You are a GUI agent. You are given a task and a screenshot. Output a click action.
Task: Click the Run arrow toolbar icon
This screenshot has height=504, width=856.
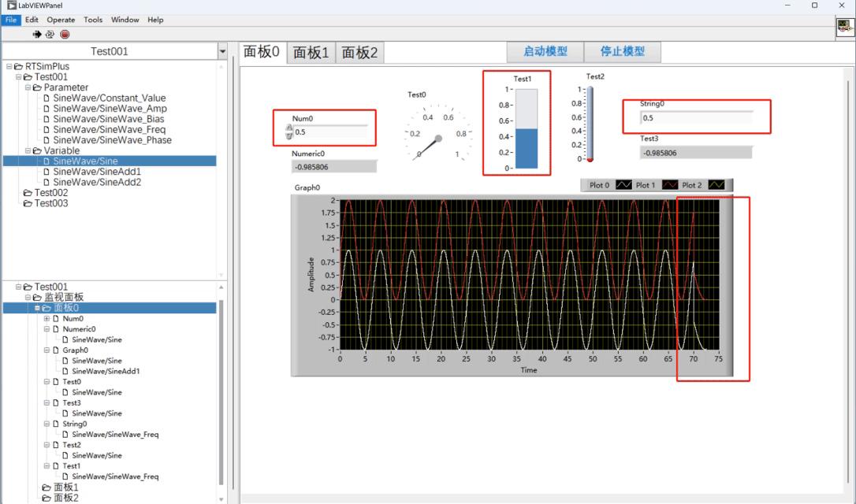click(x=37, y=35)
